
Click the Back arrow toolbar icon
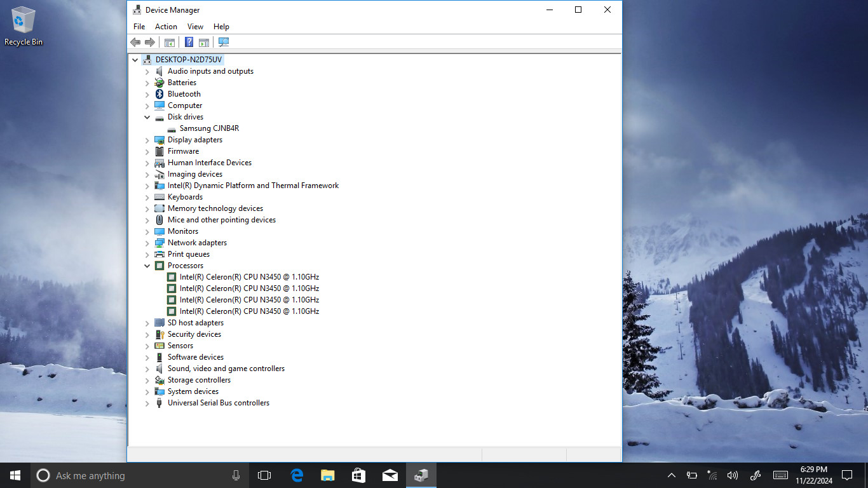pos(135,42)
